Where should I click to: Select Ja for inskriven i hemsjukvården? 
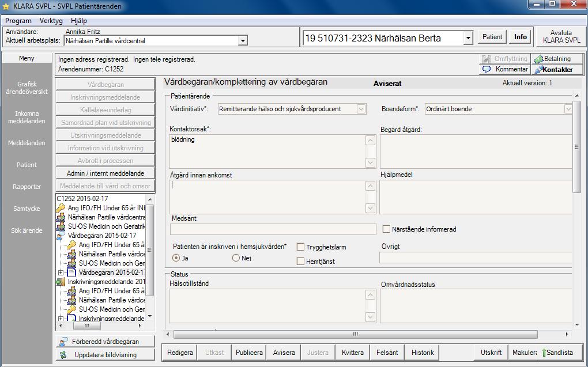[176, 258]
